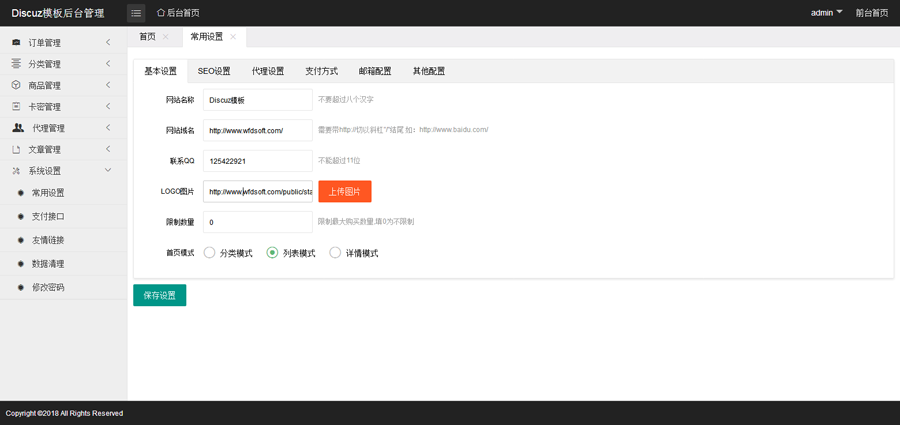Switch to the 邮箱配置 tab

pos(375,71)
